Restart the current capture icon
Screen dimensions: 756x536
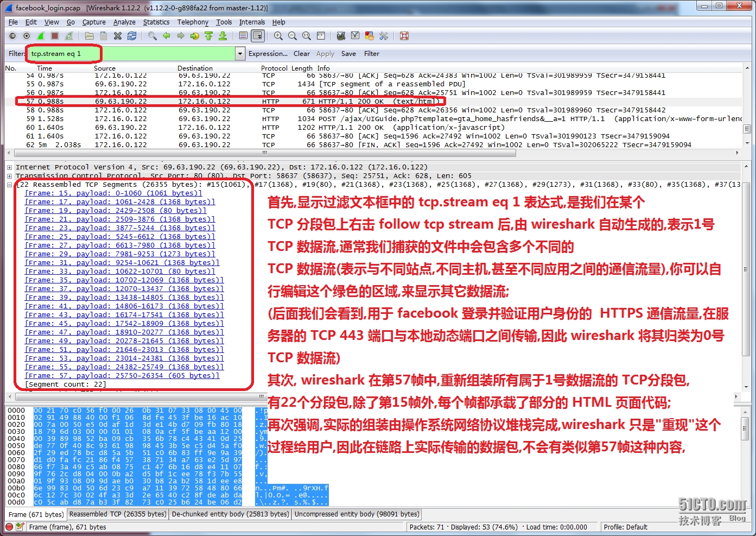pyautogui.click(x=69, y=36)
